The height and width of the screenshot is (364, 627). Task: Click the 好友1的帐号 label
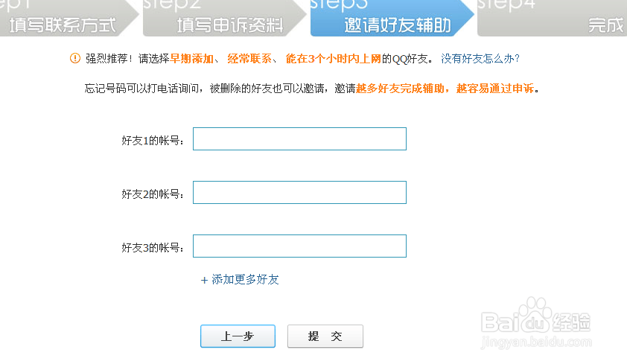tap(153, 140)
